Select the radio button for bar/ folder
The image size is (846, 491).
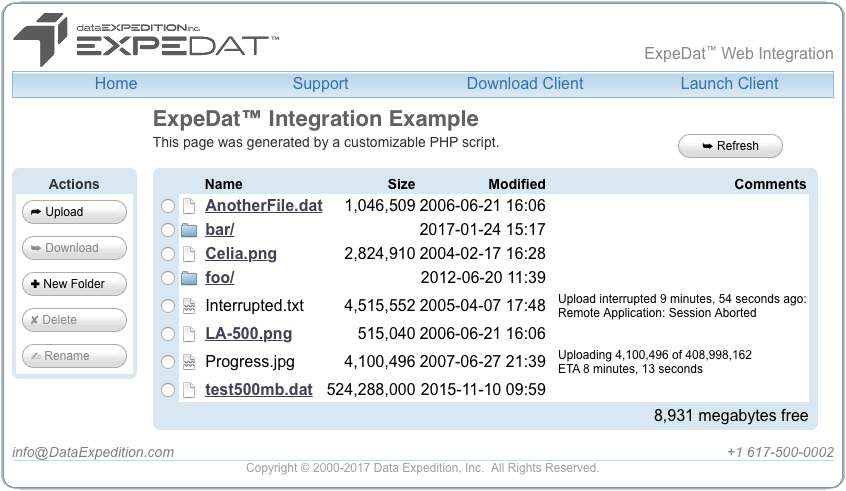pyautogui.click(x=168, y=230)
